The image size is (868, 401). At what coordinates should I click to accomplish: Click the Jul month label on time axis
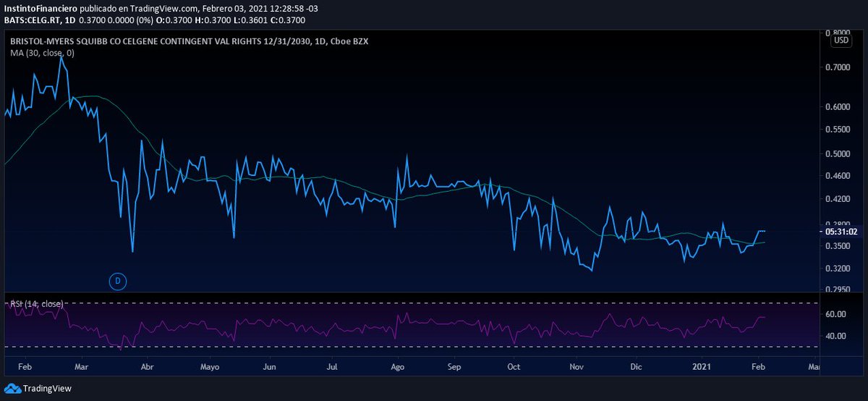point(332,368)
